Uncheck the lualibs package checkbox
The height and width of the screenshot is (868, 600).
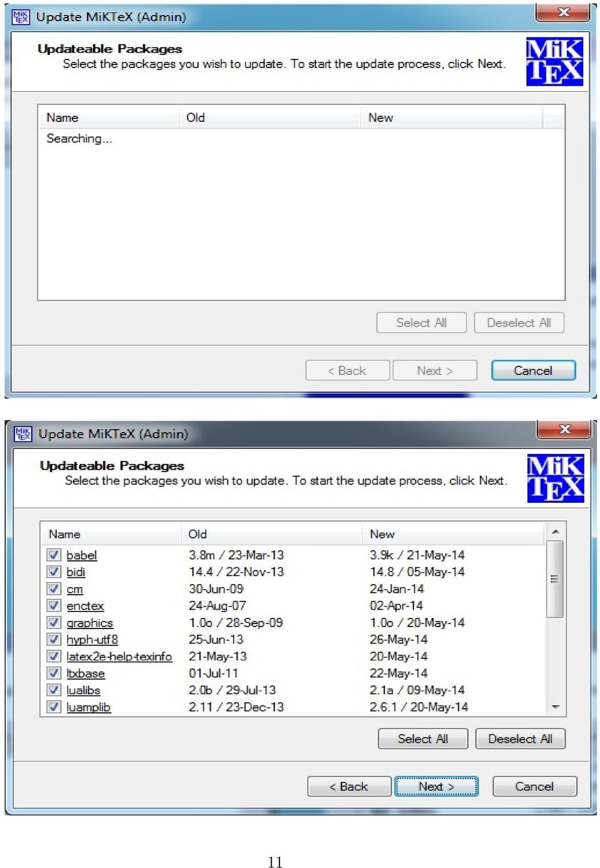pyautogui.click(x=54, y=690)
